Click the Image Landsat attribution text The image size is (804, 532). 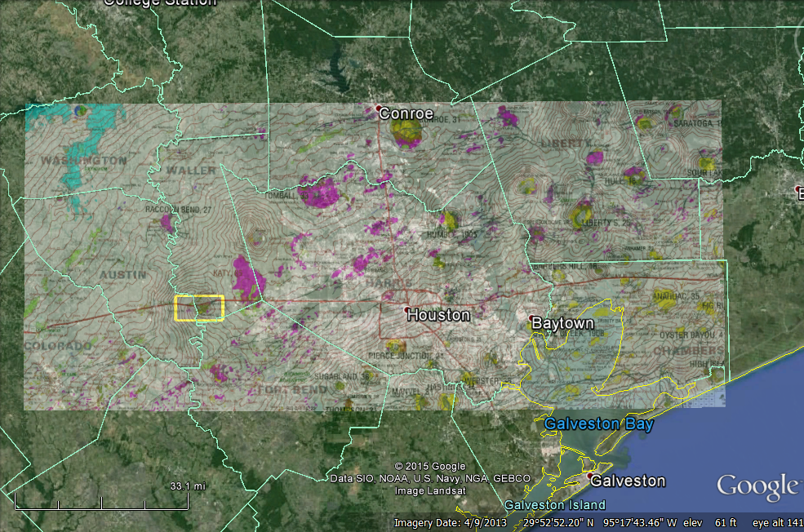coord(430,491)
